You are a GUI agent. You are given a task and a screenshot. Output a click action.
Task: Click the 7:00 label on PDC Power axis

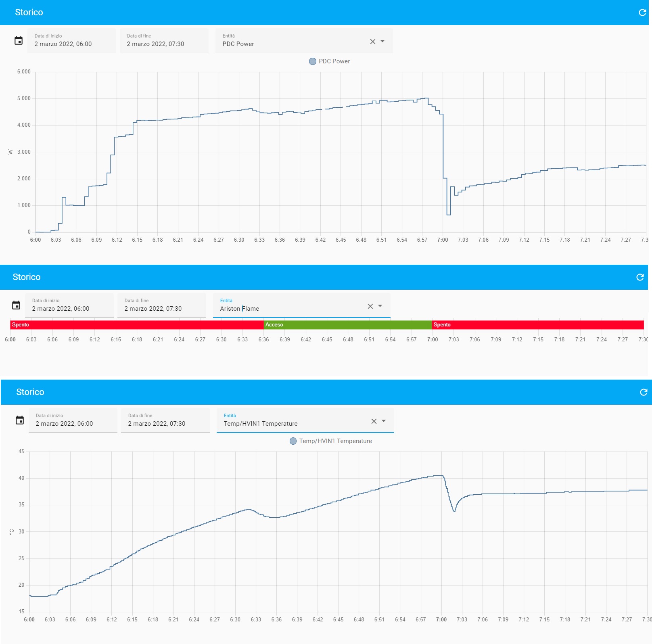[443, 240]
